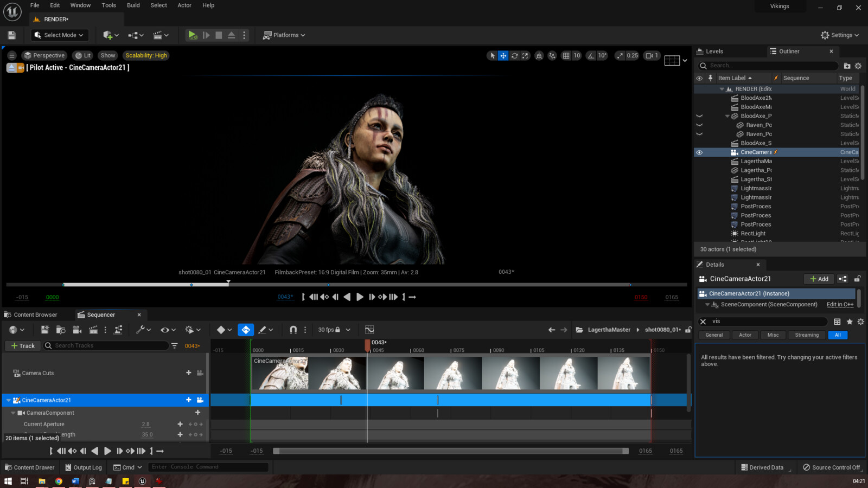Collapse the CineCameraActor21 track
868x488 pixels.
9,400
